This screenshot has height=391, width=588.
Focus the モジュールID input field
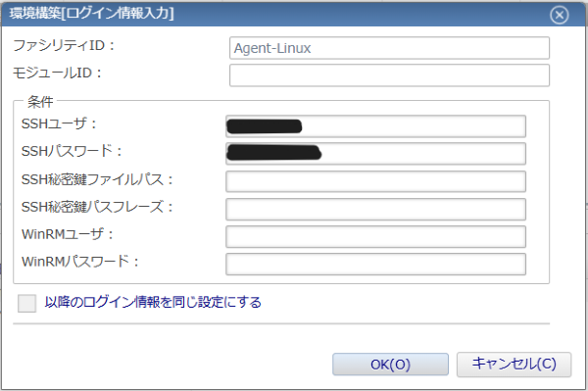389,75
